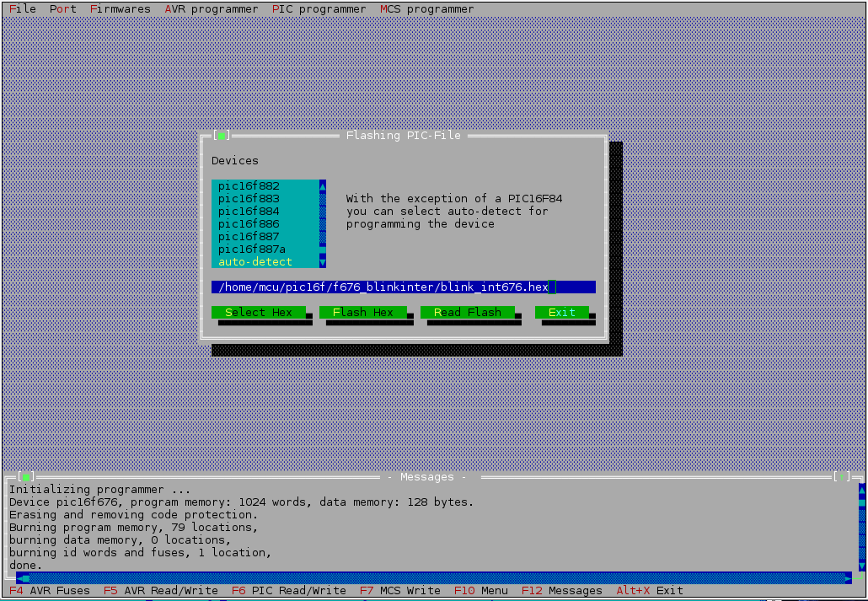This screenshot has height=601, width=868.
Task: Open the MCS programmer menu
Action: pyautogui.click(x=427, y=9)
